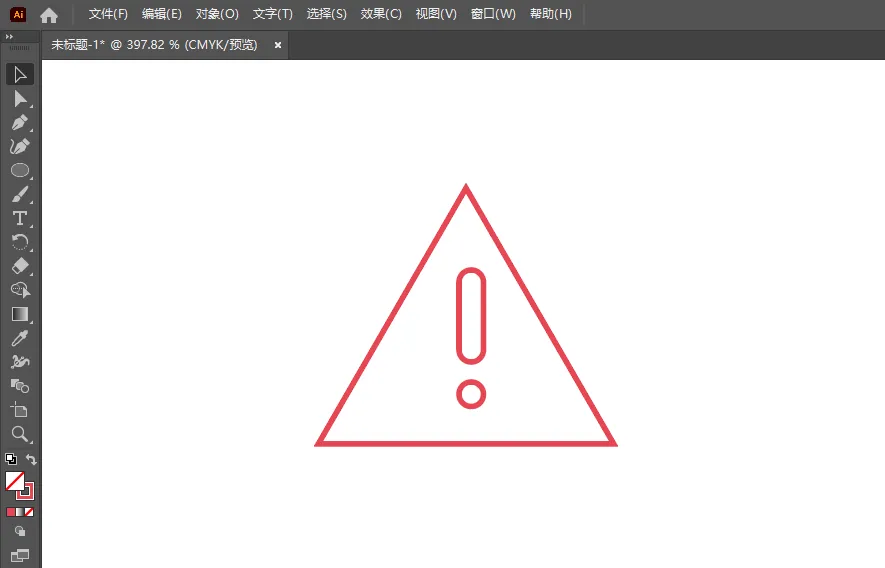Swap fill and stroke colors
The height and width of the screenshot is (568, 885).
31,460
